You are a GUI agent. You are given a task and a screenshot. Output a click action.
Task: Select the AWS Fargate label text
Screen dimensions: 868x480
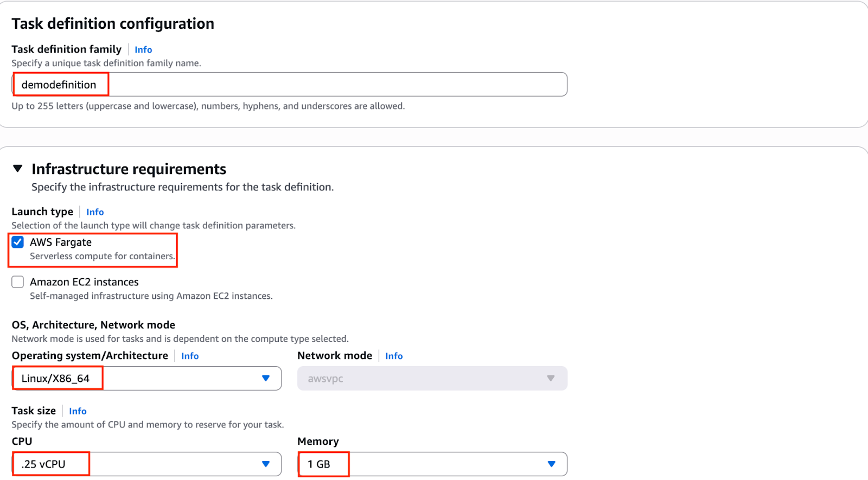[x=61, y=242]
